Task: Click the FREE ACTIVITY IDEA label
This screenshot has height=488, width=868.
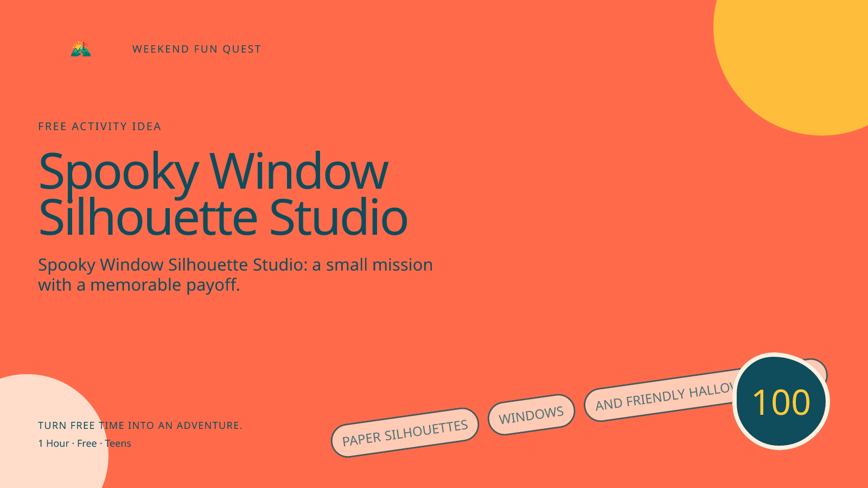Action: pos(100,126)
